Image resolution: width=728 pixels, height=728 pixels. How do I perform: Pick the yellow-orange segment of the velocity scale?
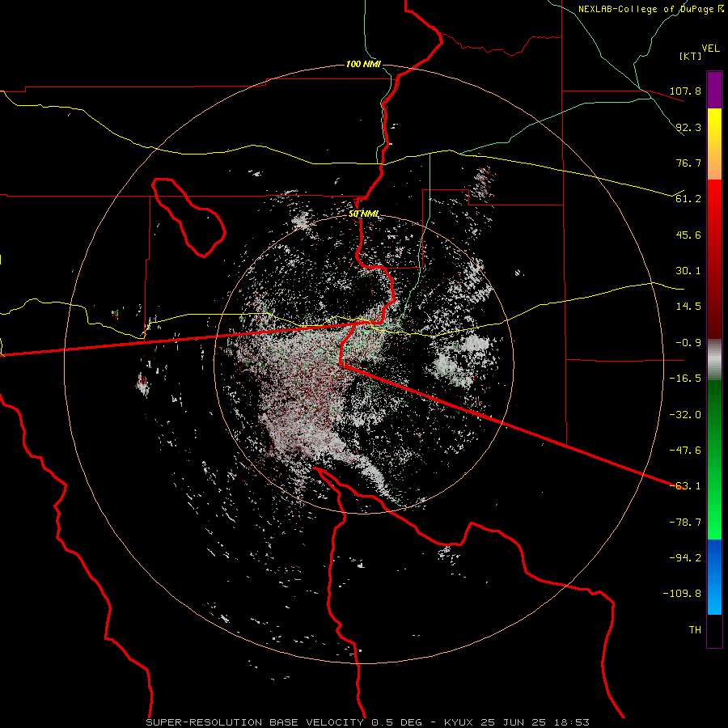714,144
